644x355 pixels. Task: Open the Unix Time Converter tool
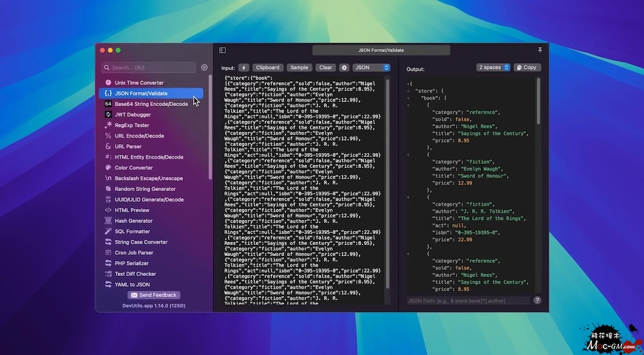pos(139,83)
